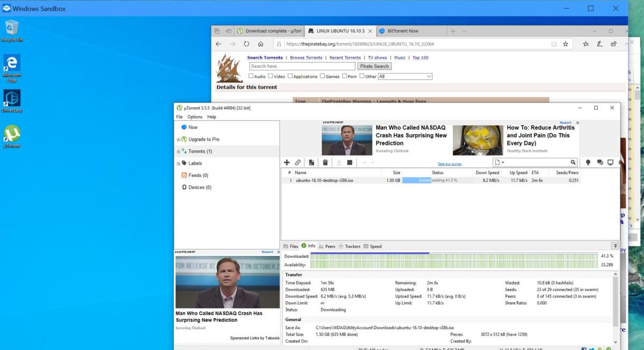Open uTorrent Help menu

[x=211, y=116]
